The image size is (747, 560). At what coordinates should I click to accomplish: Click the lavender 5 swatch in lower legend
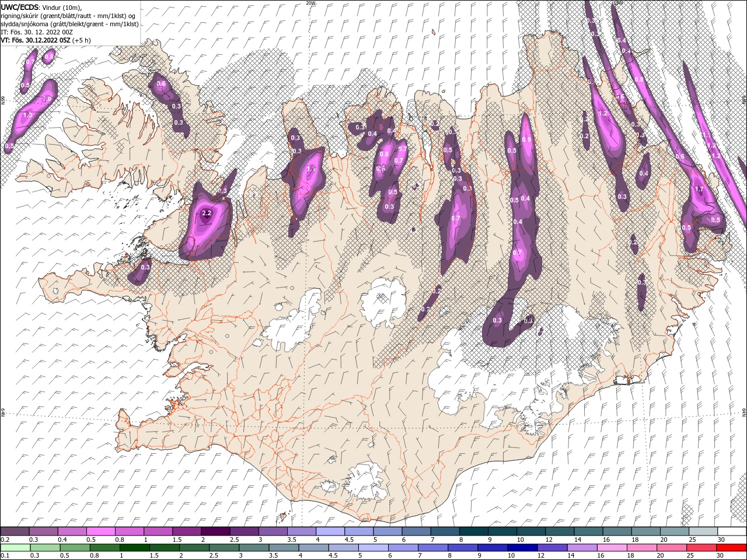pos(373,548)
